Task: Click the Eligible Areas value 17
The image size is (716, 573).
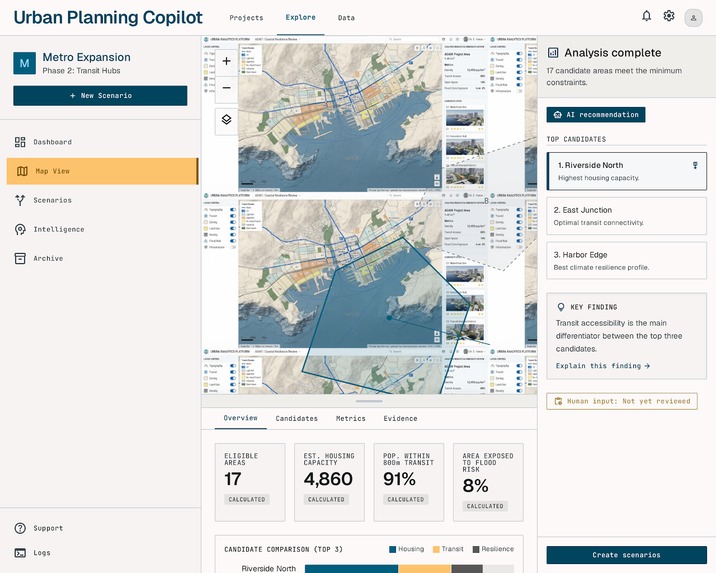Action: point(232,479)
